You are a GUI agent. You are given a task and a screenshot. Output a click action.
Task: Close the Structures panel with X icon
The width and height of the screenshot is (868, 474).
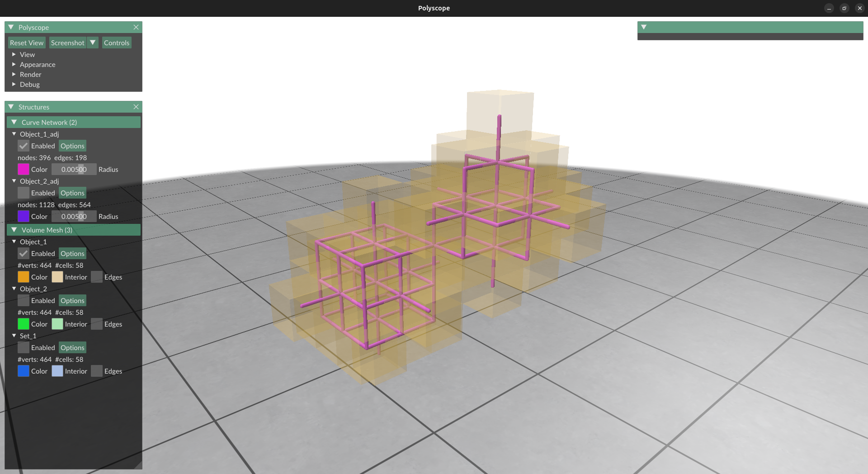[x=136, y=107]
